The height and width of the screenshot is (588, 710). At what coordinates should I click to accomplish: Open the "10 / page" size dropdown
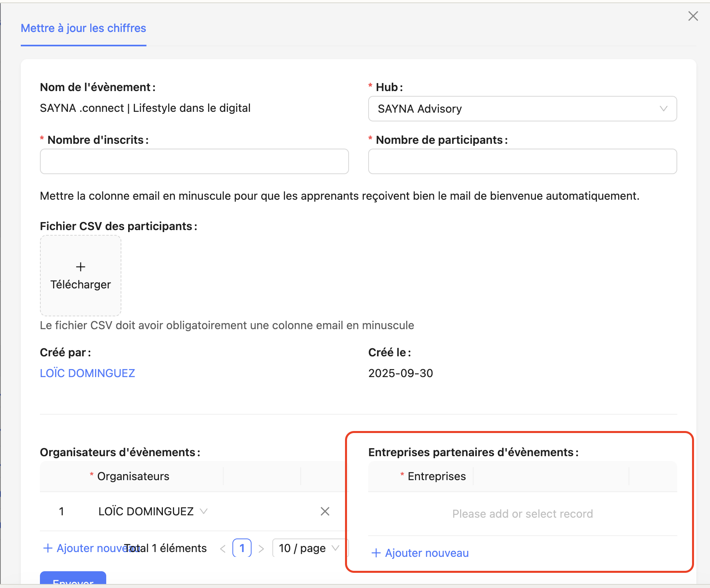point(309,548)
